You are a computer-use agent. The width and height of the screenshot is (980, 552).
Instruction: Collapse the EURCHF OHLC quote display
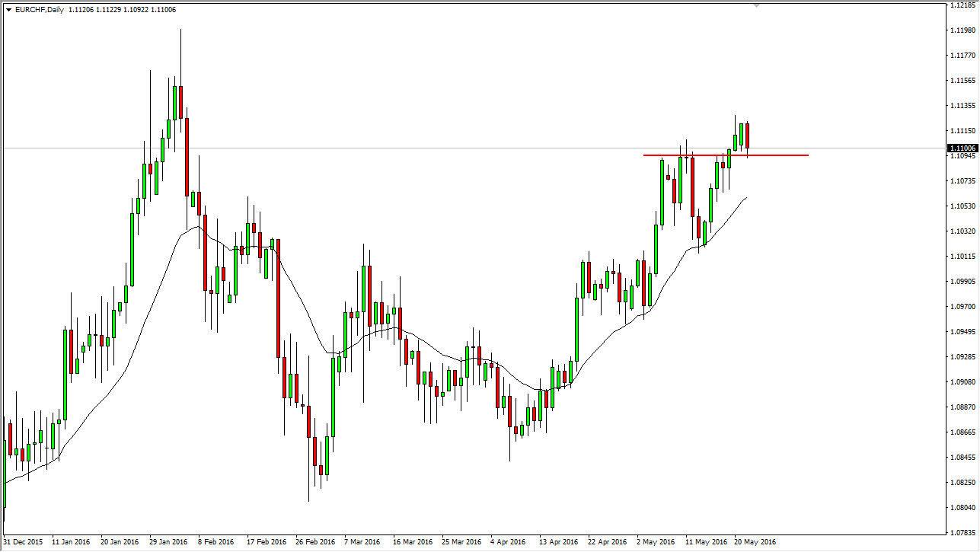(x=9, y=9)
